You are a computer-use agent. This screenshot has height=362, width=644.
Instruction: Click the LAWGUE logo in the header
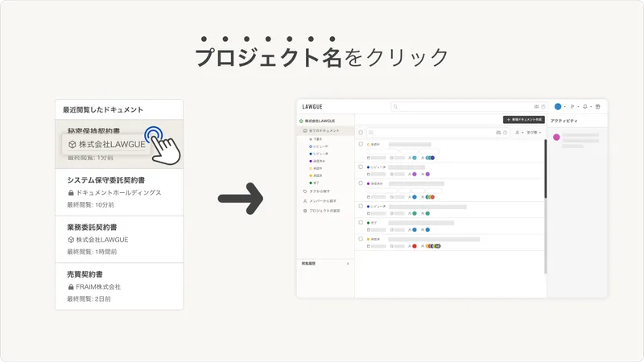(x=312, y=107)
